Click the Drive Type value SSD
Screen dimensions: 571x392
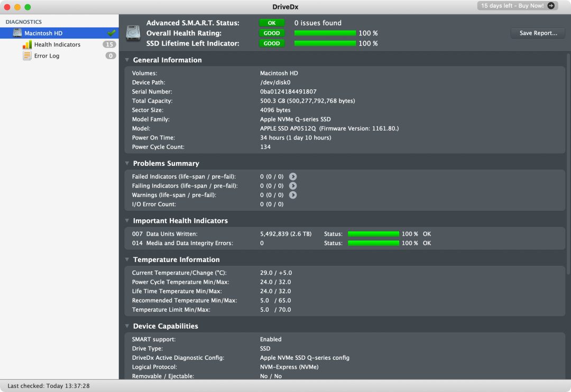pos(265,348)
